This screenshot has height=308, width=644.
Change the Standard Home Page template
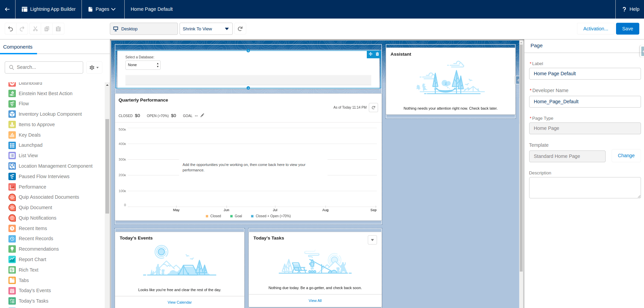pos(626,156)
